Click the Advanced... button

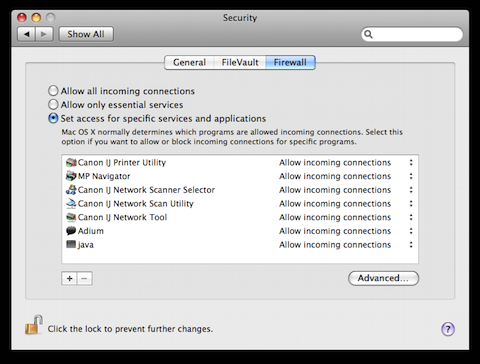coord(383,278)
